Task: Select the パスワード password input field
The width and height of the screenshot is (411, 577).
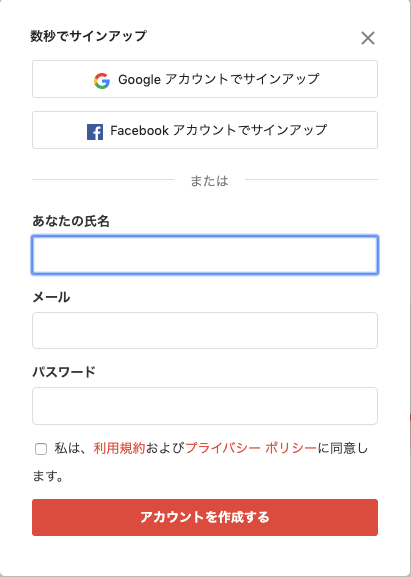Action: coord(205,406)
